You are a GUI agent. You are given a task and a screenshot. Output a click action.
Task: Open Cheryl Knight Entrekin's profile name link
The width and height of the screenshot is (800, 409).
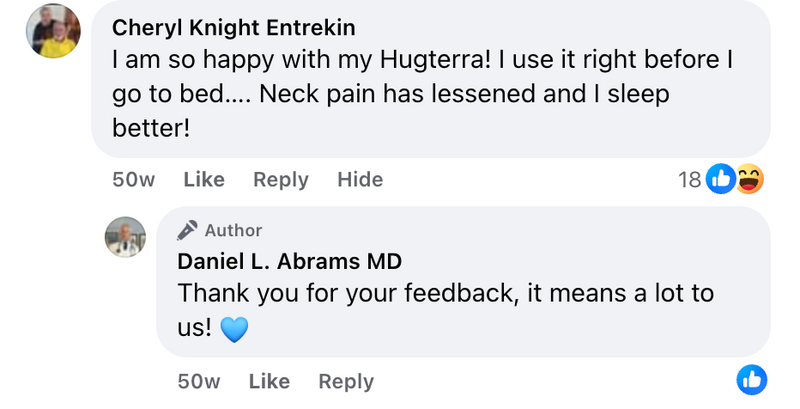[x=234, y=27]
